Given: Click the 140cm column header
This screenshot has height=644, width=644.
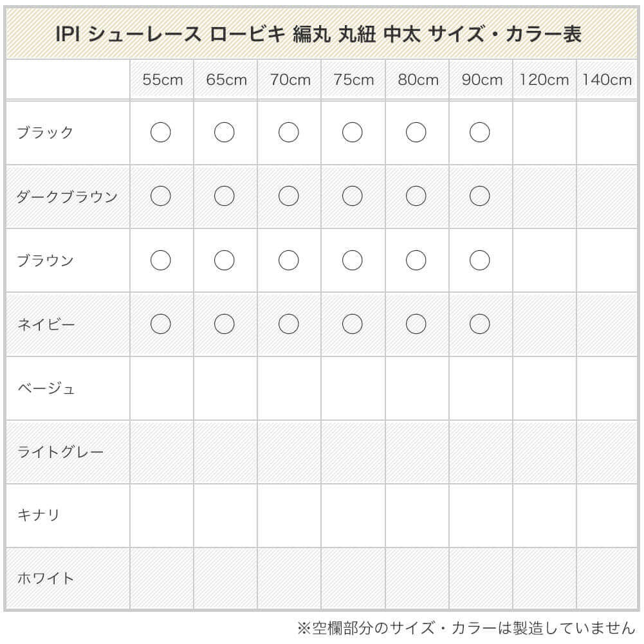Looking at the screenshot, I should (x=607, y=80).
